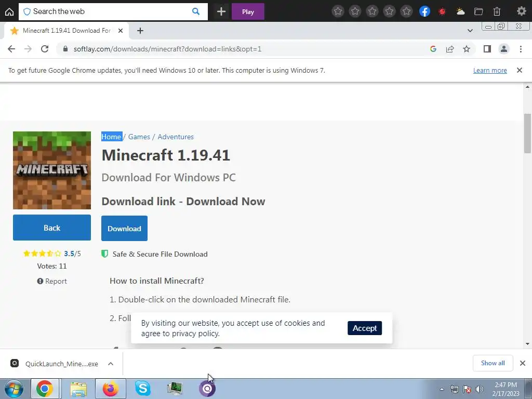Rate with the star rating row
Viewport: 532px width, 399px height.
(43, 254)
